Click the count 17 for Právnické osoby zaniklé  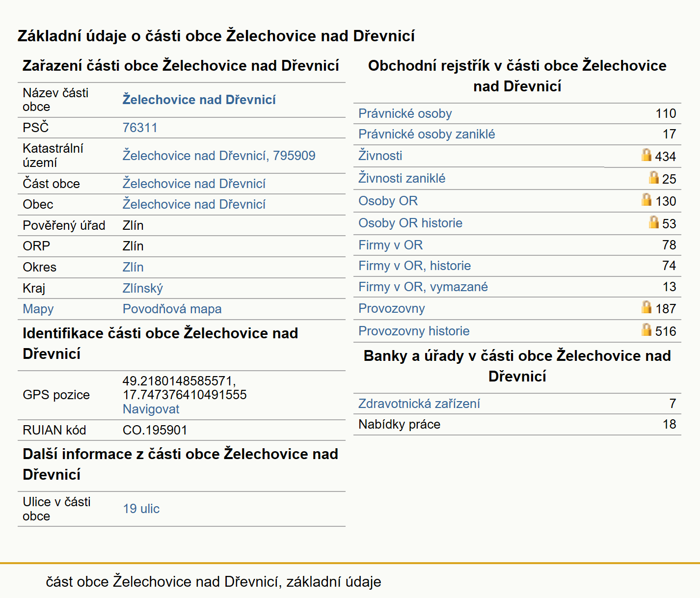(669, 134)
